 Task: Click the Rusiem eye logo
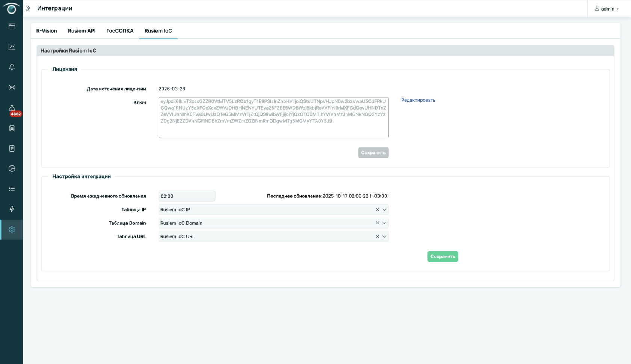[x=11, y=8]
